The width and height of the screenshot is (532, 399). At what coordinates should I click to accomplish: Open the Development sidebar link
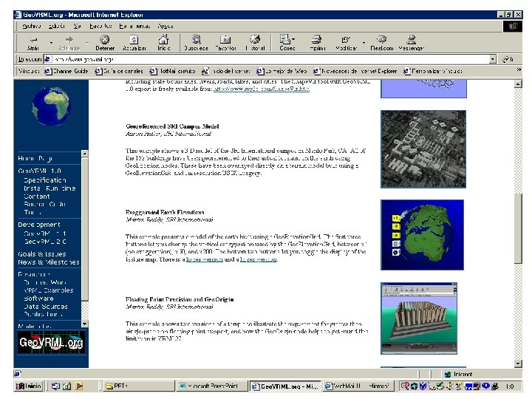(39, 225)
